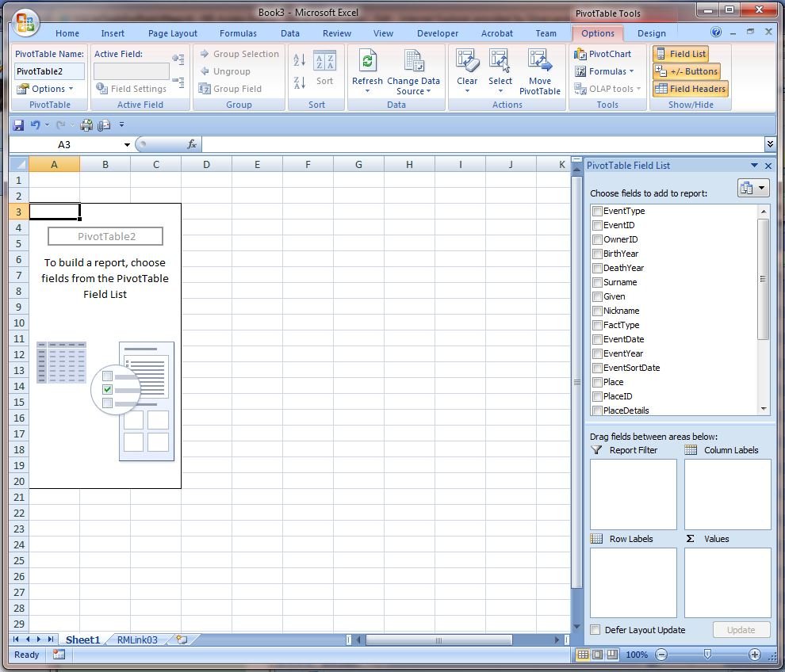This screenshot has height=672, width=785.
Task: Check the Surname field
Action: (597, 282)
